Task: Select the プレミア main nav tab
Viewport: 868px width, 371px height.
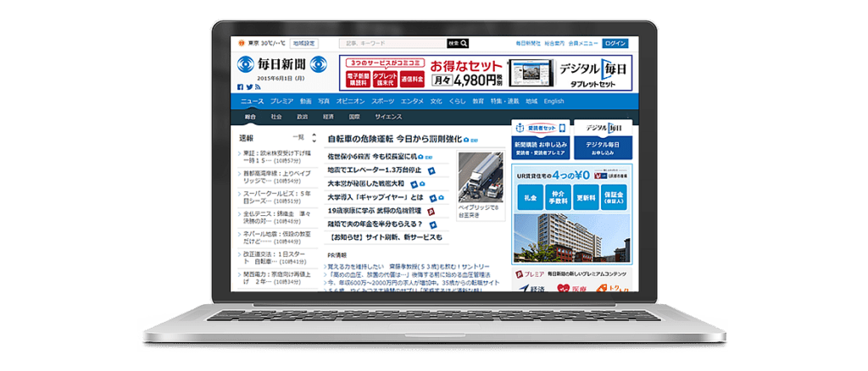Action: (x=281, y=101)
